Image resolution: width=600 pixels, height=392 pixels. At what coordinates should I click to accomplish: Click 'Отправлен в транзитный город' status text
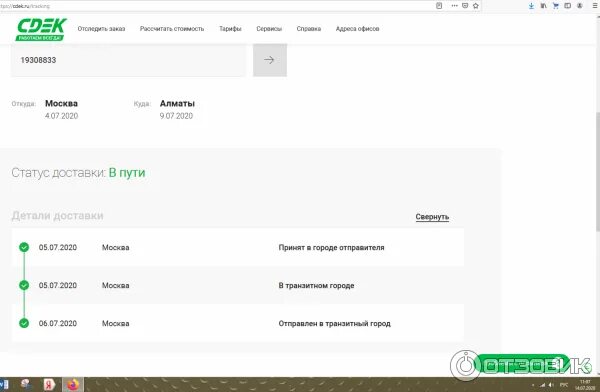[x=334, y=323]
